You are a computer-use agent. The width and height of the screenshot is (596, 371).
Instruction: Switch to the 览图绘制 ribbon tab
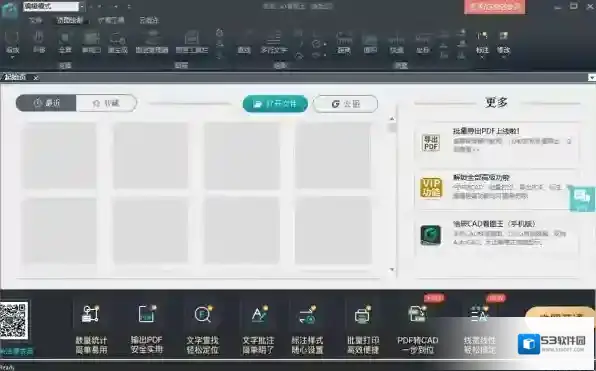pyautogui.click(x=70, y=20)
